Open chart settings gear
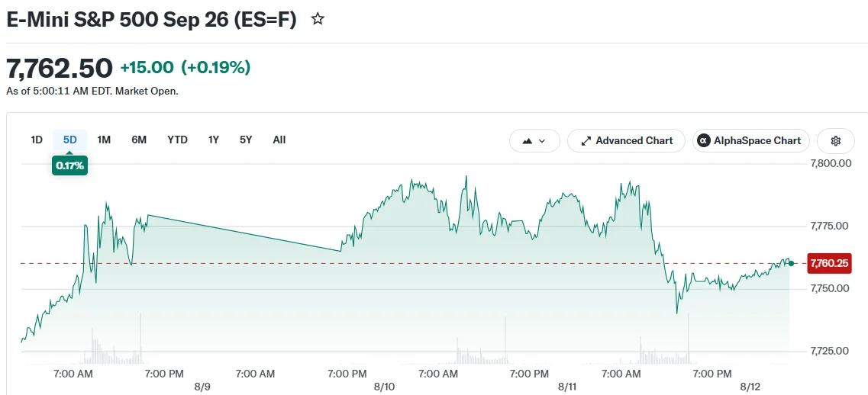The height and width of the screenshot is (395, 868). [x=835, y=141]
